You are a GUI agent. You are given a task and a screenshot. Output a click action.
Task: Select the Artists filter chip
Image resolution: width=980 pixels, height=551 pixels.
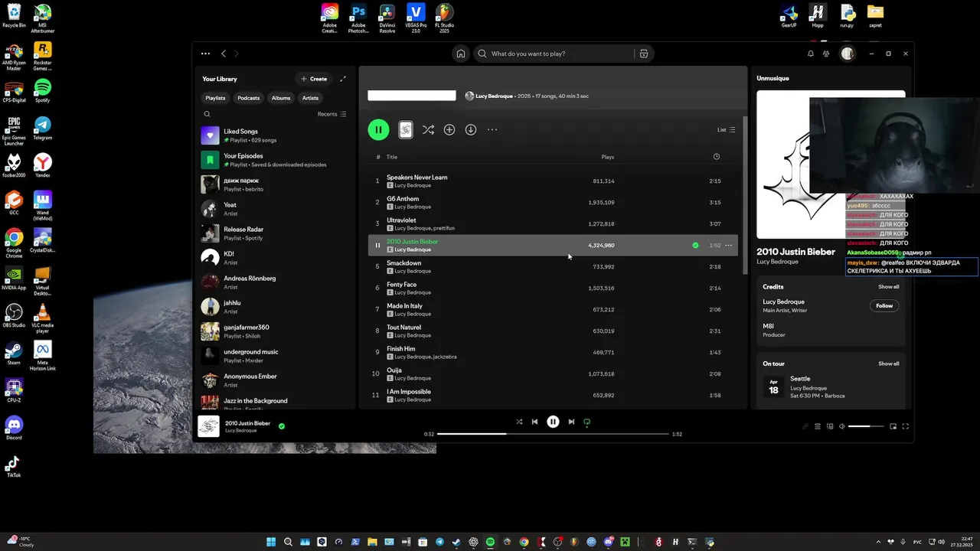310,98
